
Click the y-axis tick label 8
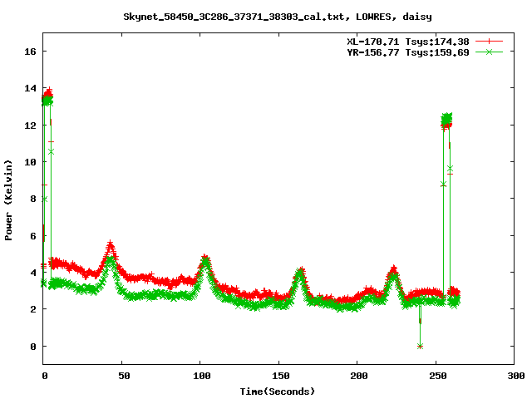(33, 199)
